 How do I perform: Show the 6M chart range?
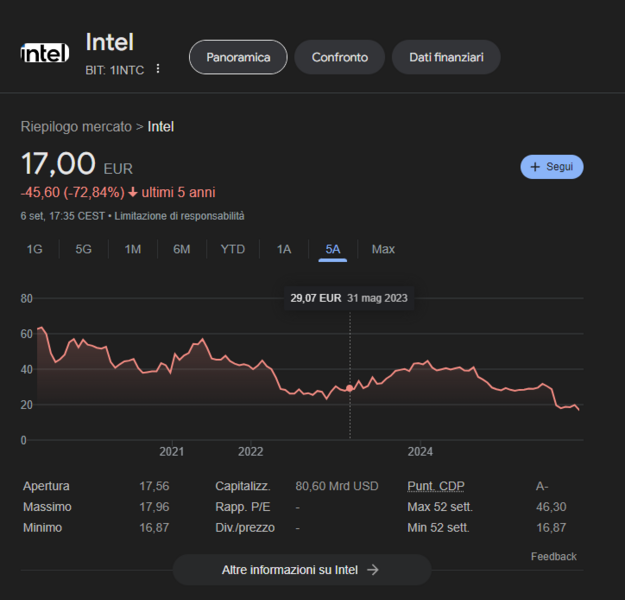(181, 249)
